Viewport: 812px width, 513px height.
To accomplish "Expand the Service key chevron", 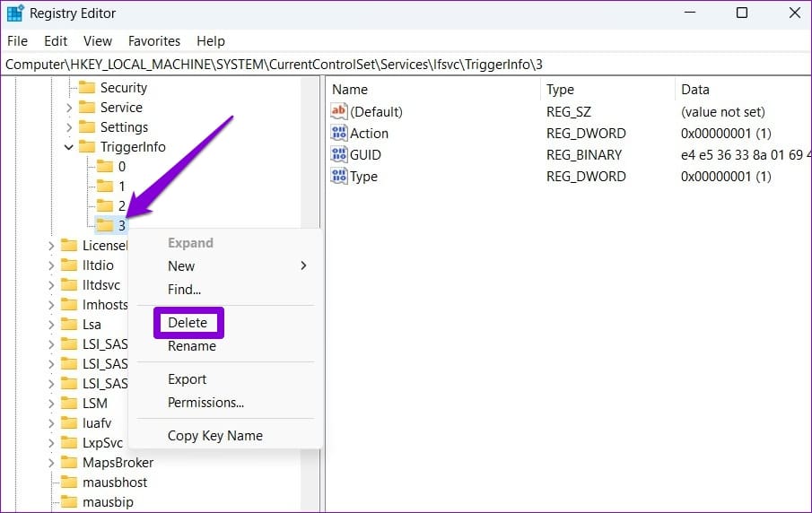I will coord(69,108).
